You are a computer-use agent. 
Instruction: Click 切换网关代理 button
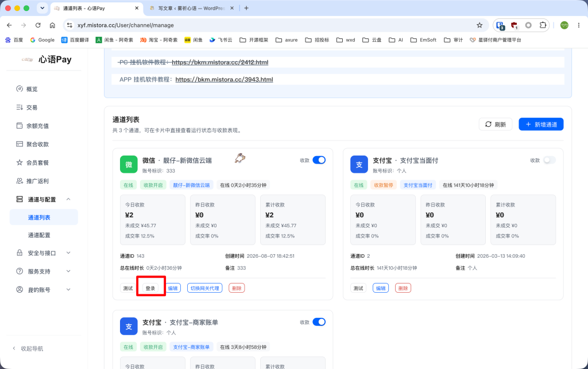click(x=205, y=288)
